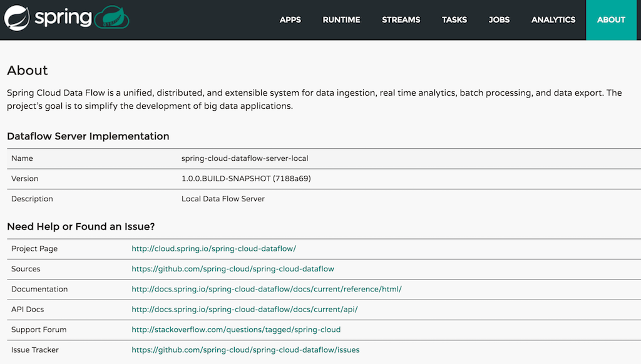
Task: Navigate to the Analytics tab
Action: click(553, 20)
